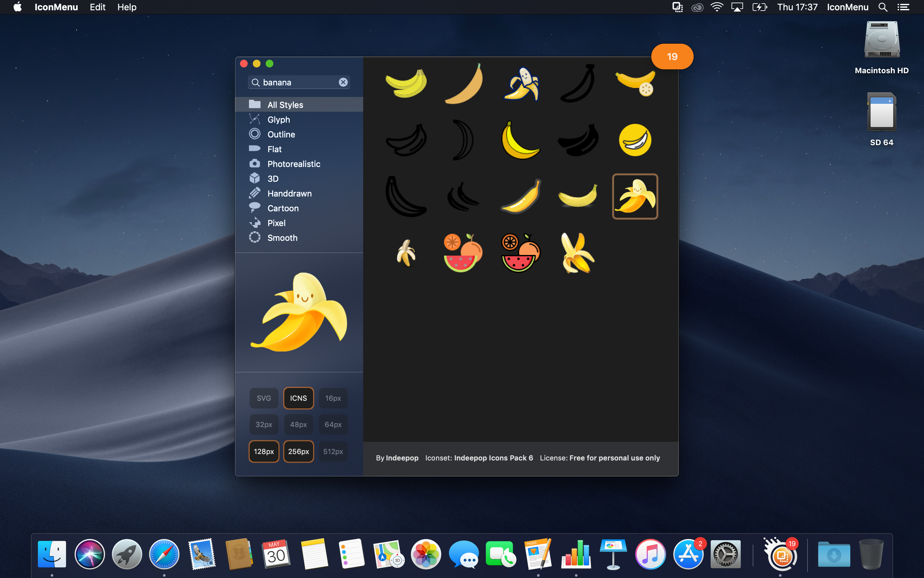Filter icons by Pixel style
This screenshot has width=924, height=578.
pos(299,223)
